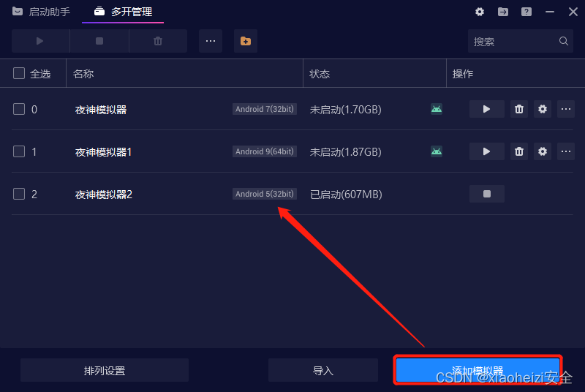Open the more options menu for 夜神模拟器

tap(565, 109)
